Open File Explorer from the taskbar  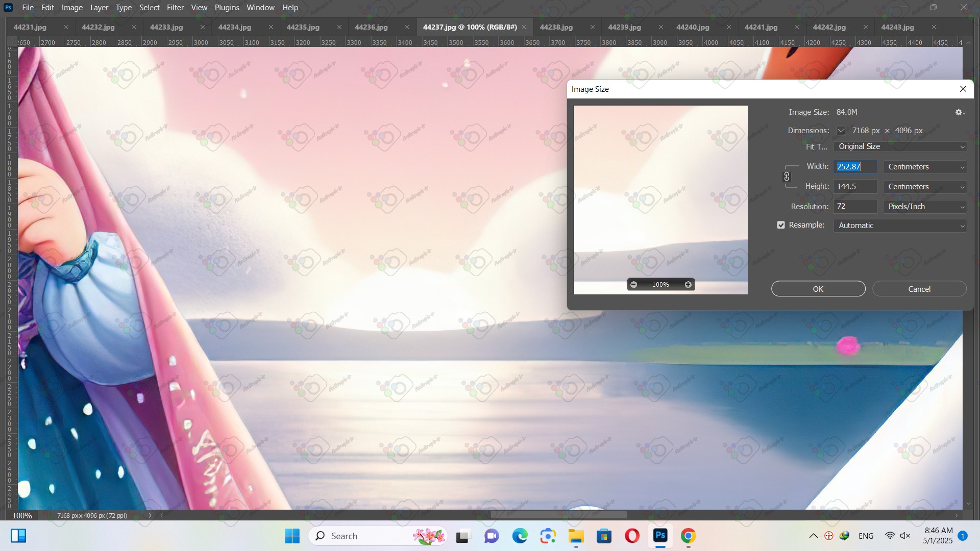(x=576, y=536)
